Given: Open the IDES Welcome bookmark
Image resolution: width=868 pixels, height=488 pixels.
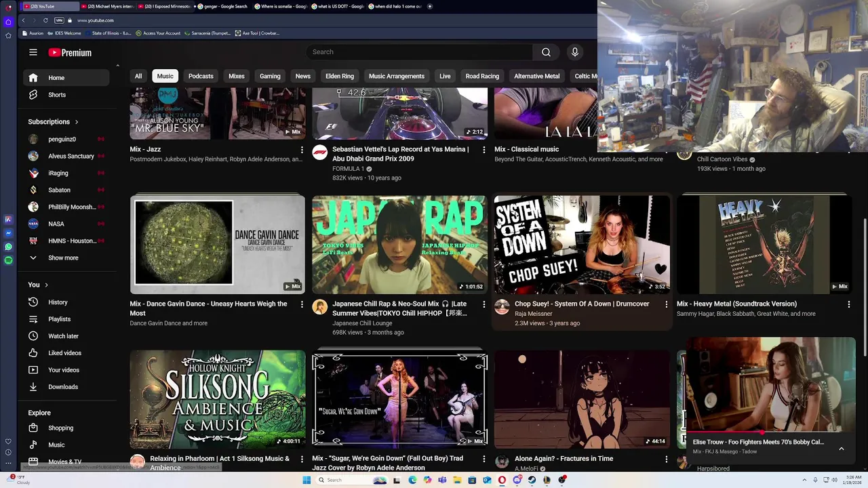Looking at the screenshot, I should click(65, 33).
